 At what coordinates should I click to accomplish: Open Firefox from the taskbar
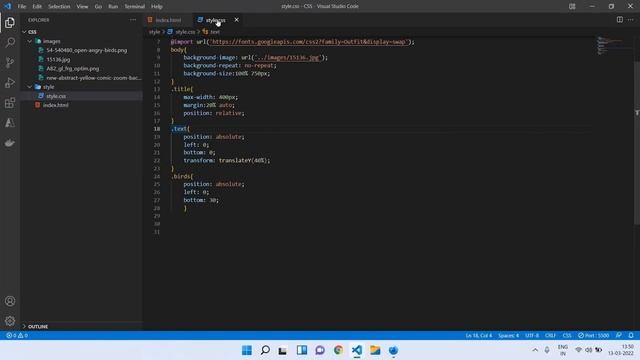393,350
